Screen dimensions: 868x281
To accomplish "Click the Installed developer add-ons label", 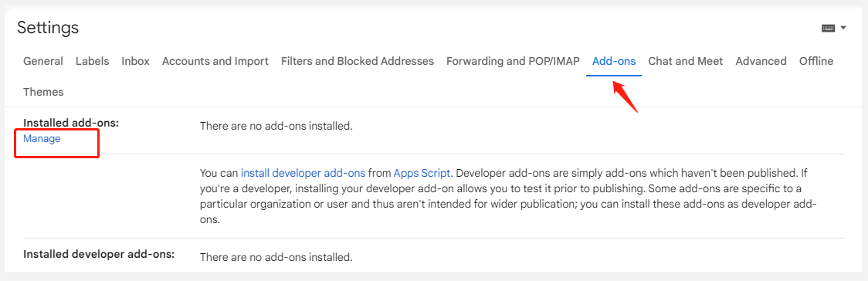I will point(99,255).
